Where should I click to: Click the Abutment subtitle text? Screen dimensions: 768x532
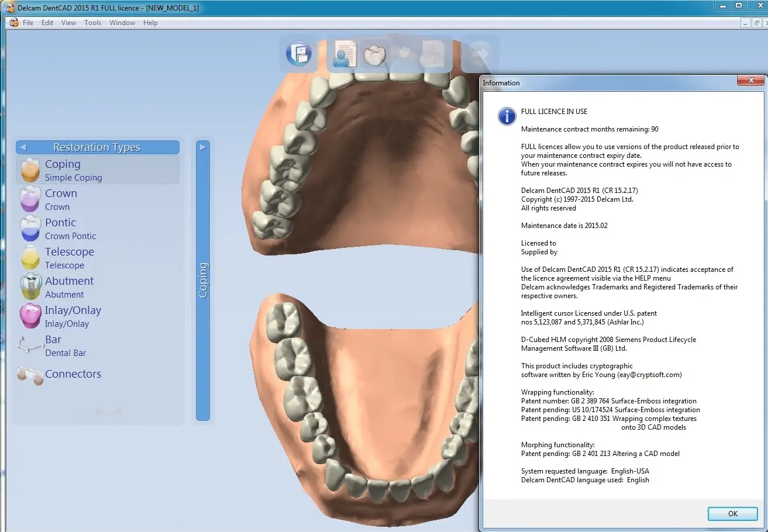(64, 295)
